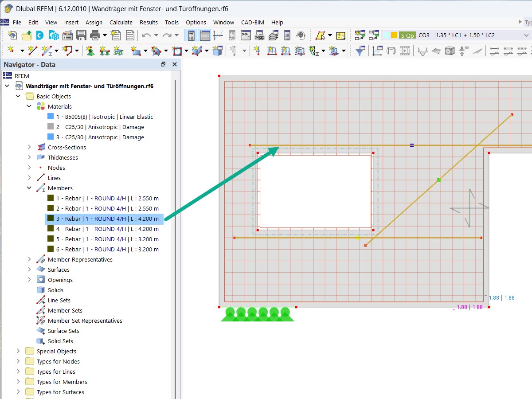Open the EPD online help assistant icon
The width and height of the screenshot is (532, 399).
(301, 35)
